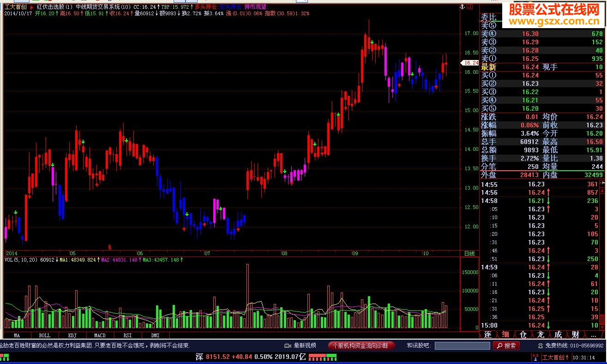The image size is (607, 364).
Task: Open the 龙 tab in the quote panel
Action: 541,335
